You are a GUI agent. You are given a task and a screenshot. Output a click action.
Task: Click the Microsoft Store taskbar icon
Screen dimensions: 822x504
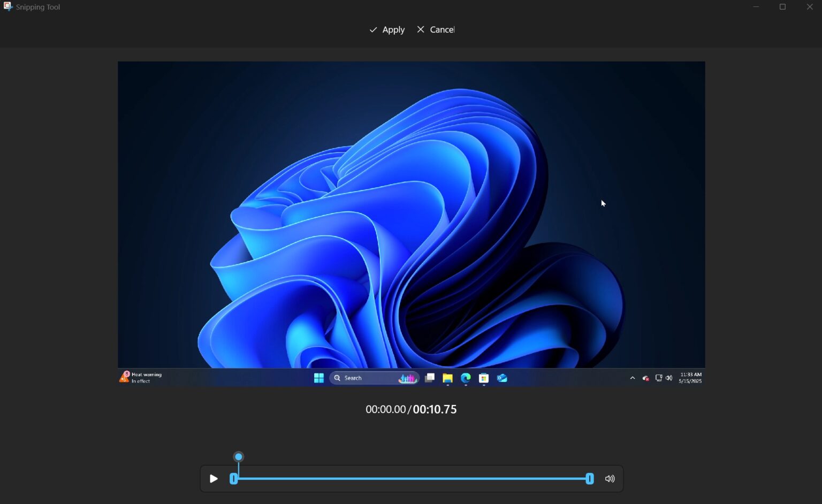[483, 378]
